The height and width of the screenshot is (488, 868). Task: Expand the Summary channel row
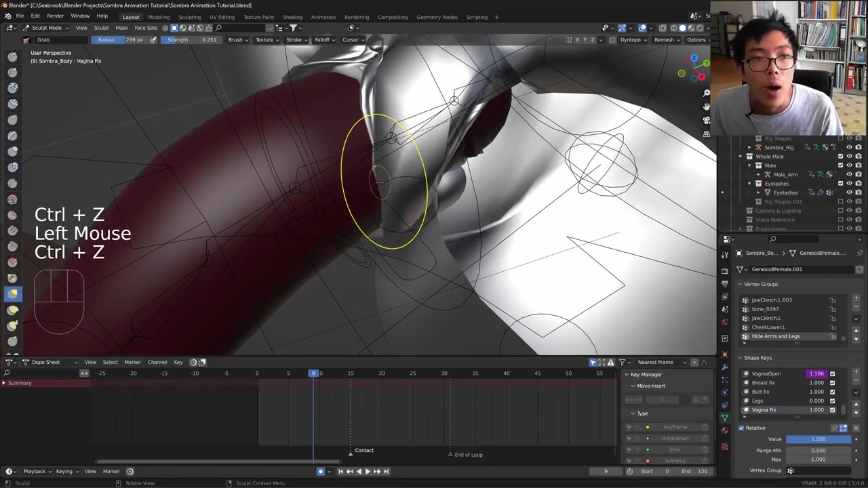4,383
